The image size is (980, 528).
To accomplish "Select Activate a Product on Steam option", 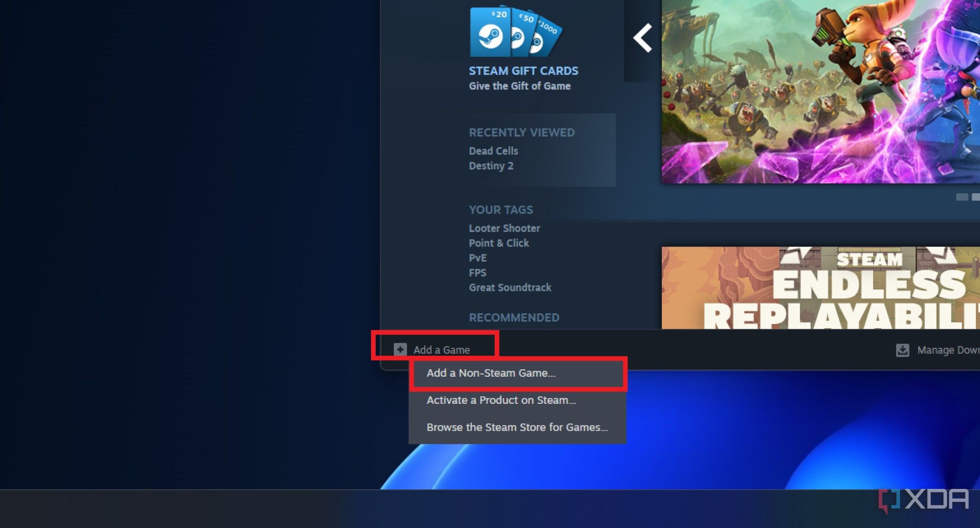I will (x=500, y=400).
